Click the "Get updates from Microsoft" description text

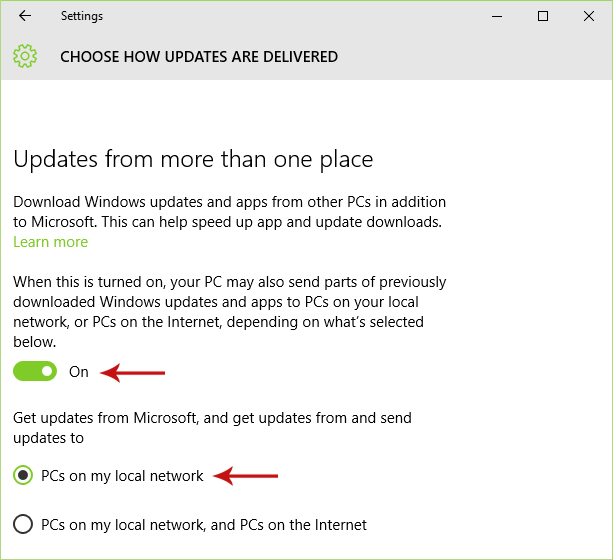pyautogui.click(x=212, y=427)
